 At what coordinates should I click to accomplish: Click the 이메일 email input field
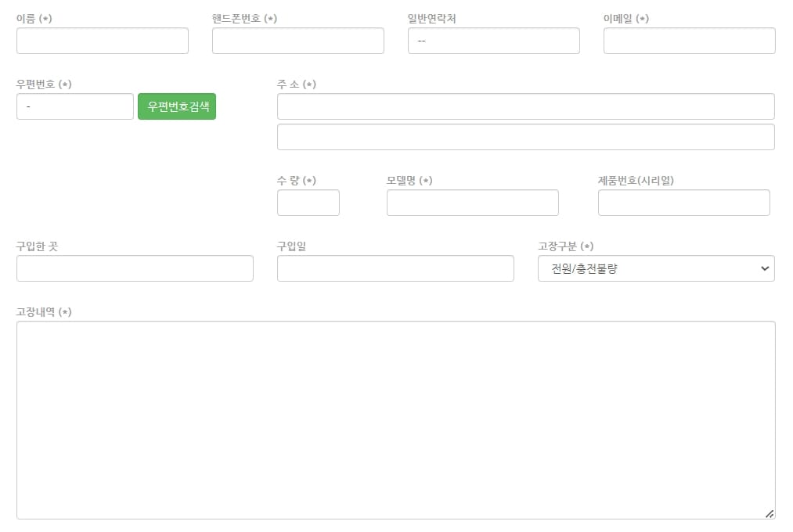689,41
